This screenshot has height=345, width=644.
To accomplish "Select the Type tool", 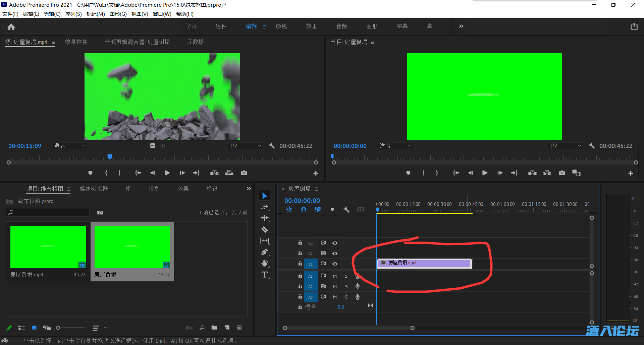I will [x=265, y=274].
